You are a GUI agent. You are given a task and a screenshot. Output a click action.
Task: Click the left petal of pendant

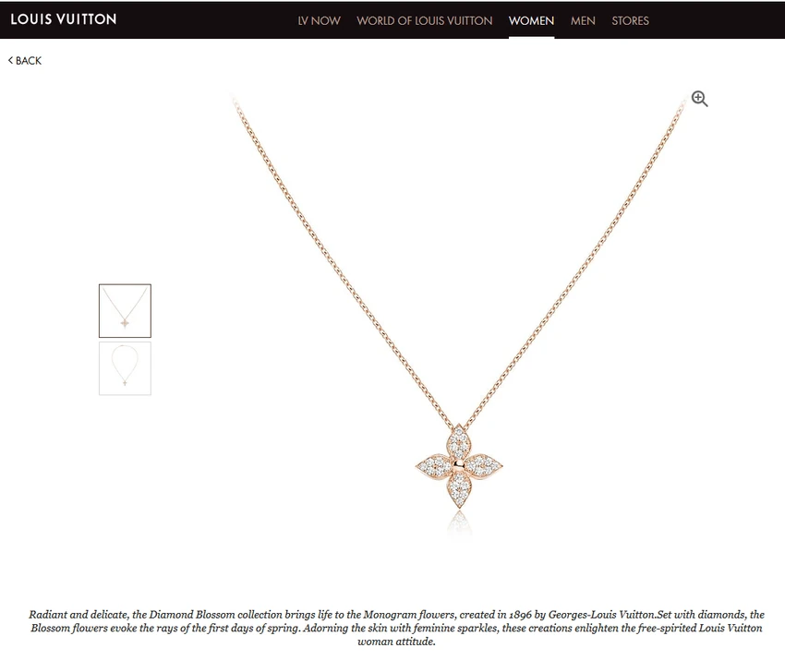coord(435,466)
